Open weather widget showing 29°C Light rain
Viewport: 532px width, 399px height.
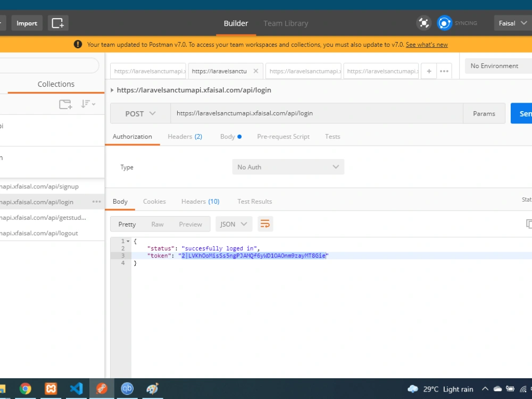(x=440, y=389)
